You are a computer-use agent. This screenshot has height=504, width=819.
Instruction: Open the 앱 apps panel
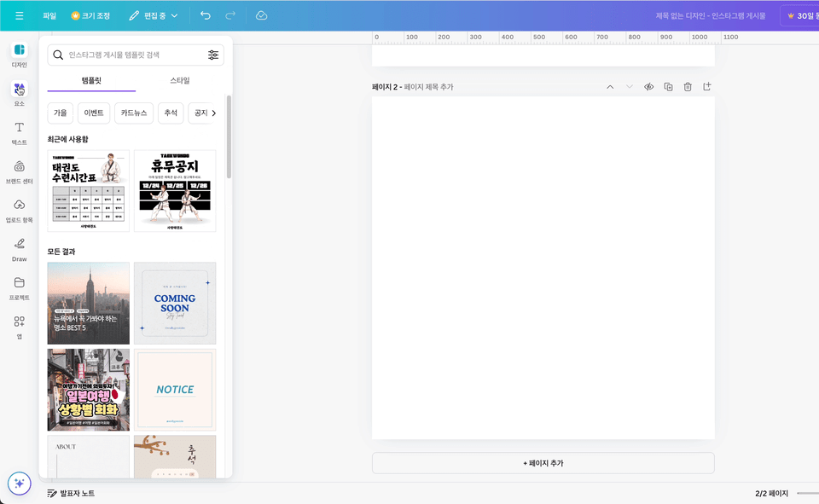coord(20,327)
